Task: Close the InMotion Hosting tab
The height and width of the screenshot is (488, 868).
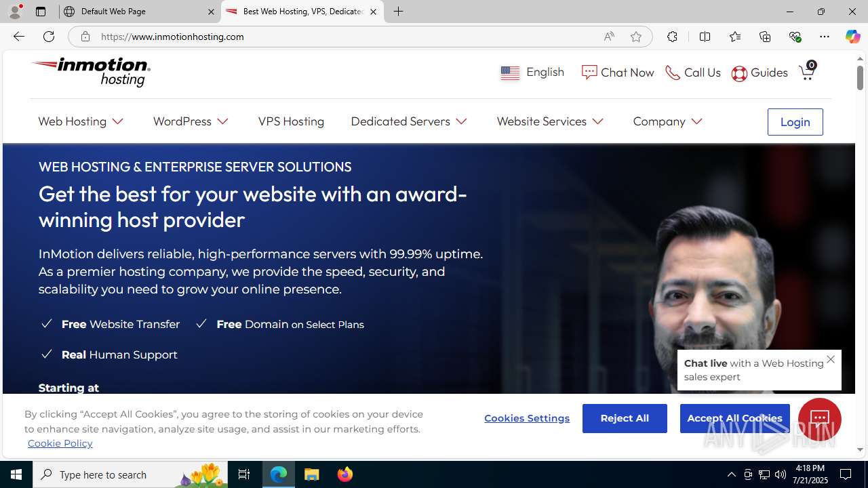Action: [x=373, y=12]
